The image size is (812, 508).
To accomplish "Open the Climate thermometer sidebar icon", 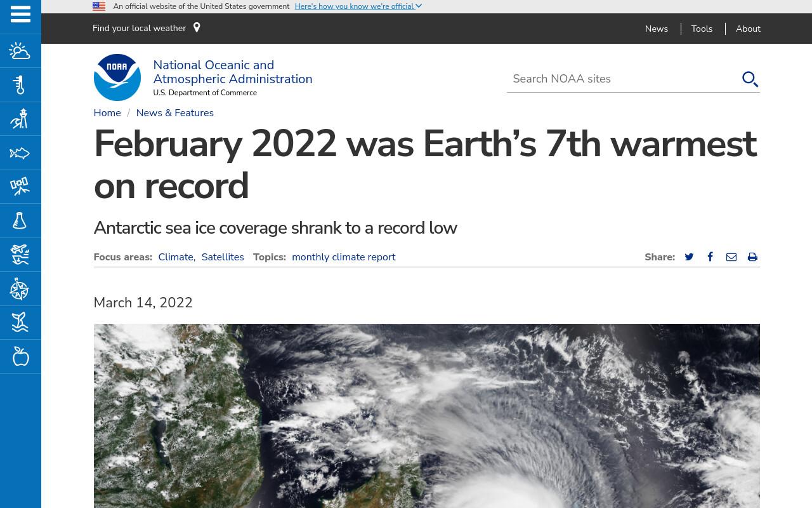I will click(20, 85).
